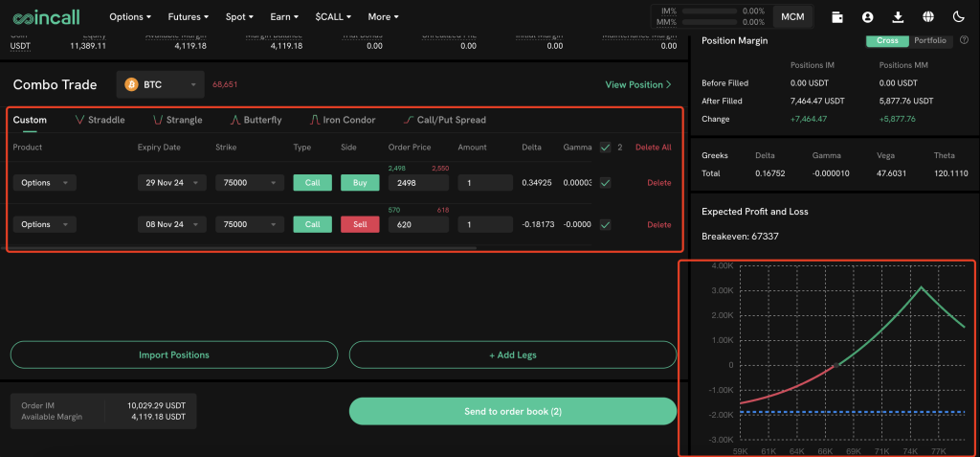Open the user account profile icon
The image size is (980, 457).
click(867, 16)
